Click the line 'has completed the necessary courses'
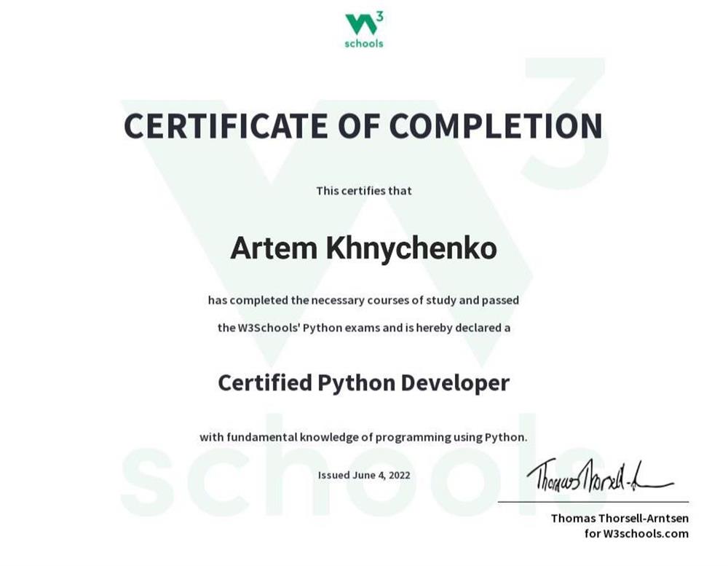This screenshot has width=728, height=566. click(363, 300)
